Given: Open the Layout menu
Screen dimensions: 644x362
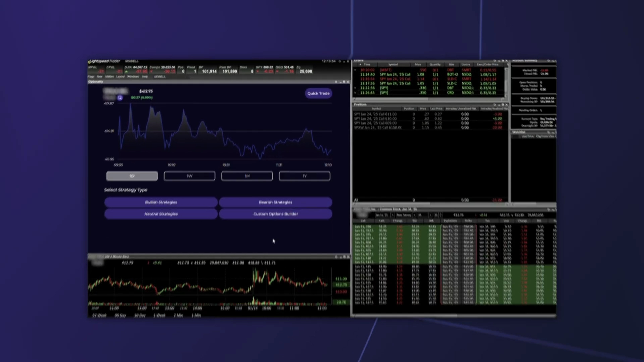Looking at the screenshot, I should click(x=120, y=77).
